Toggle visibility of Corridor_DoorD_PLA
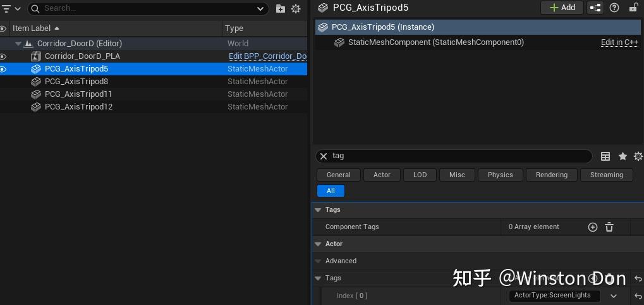Screen dimensions: 644x305 point(3,56)
